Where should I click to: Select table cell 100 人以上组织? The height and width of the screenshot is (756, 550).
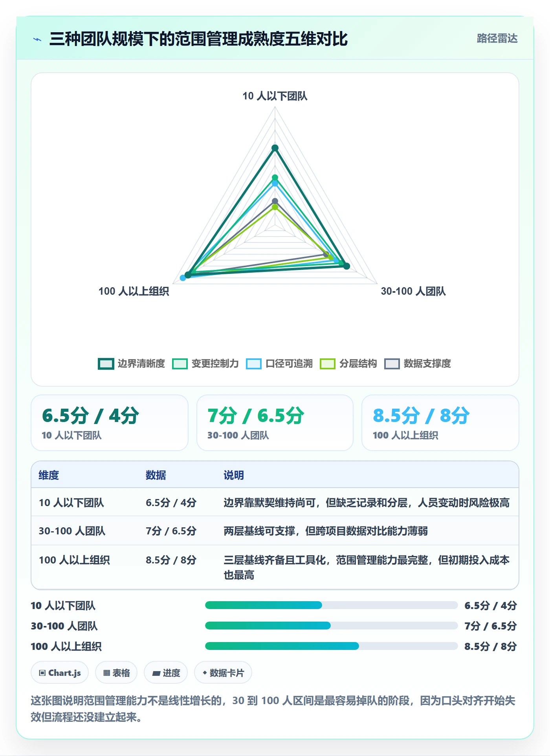pos(74,560)
